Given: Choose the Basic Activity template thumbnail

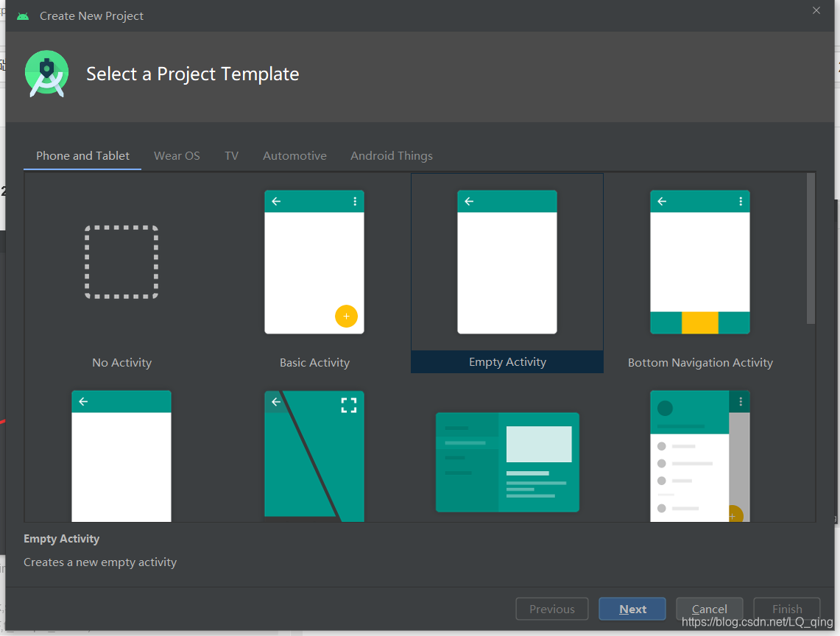Looking at the screenshot, I should (x=314, y=262).
